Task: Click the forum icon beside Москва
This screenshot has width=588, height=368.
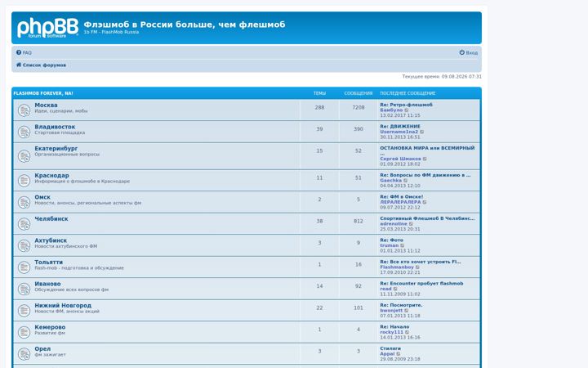Action: (x=24, y=110)
